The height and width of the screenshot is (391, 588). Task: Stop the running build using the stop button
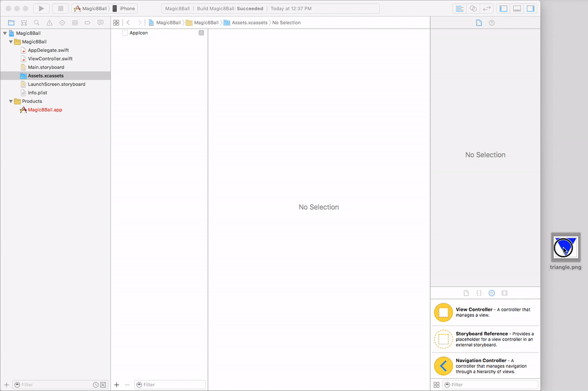pos(61,8)
